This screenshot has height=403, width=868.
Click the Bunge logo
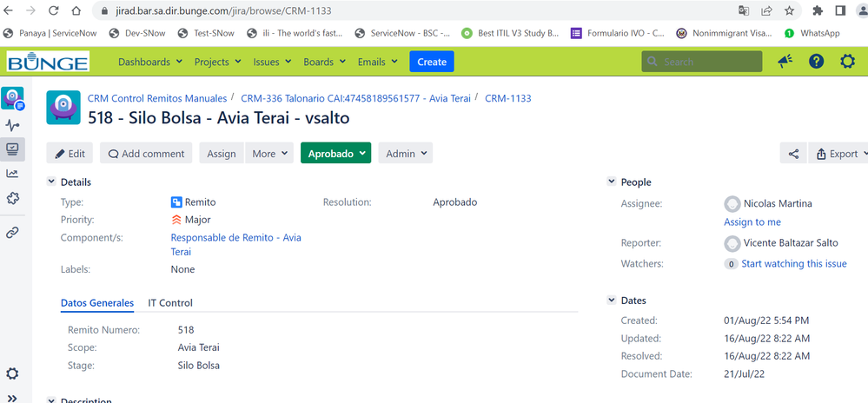click(48, 62)
